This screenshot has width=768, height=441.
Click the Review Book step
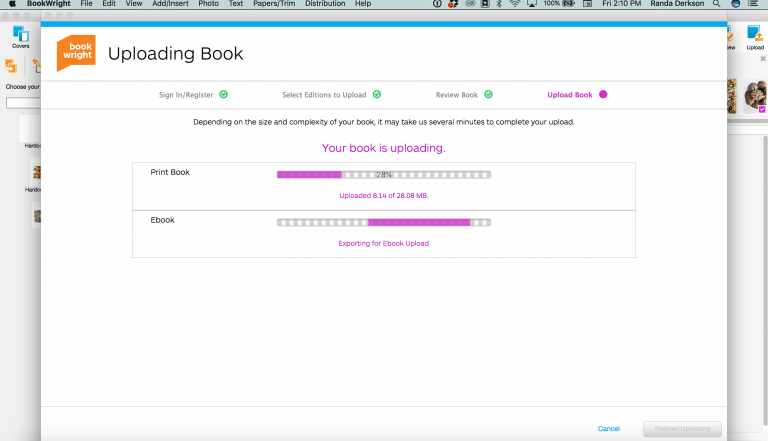click(x=456, y=95)
